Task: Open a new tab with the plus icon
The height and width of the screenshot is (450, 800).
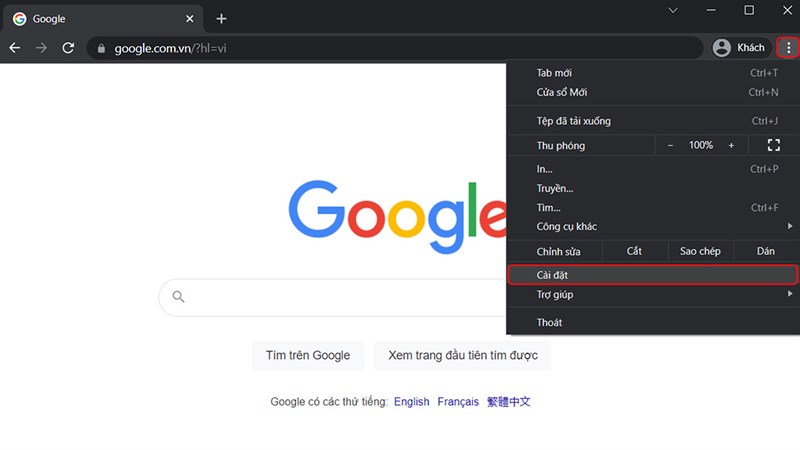Action: point(221,19)
